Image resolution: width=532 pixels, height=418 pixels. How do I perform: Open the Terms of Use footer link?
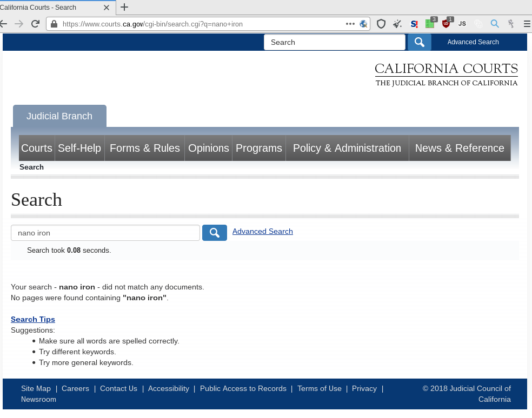tap(320, 388)
